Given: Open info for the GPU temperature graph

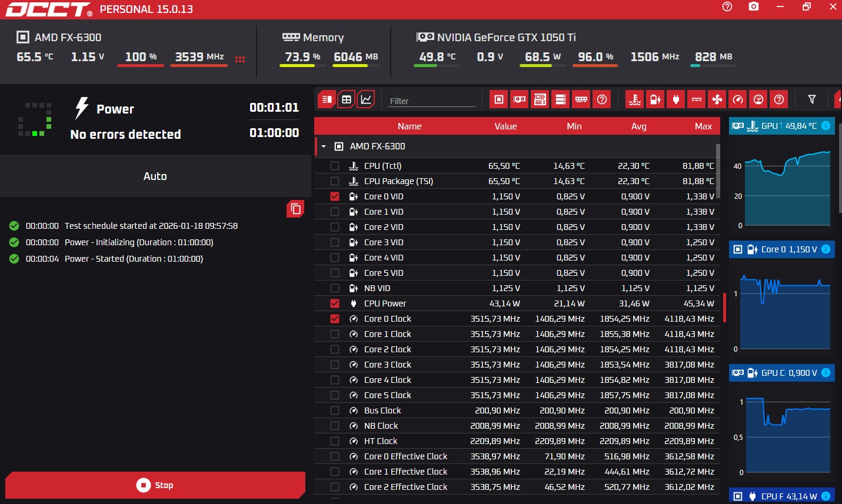Looking at the screenshot, I should (x=826, y=126).
